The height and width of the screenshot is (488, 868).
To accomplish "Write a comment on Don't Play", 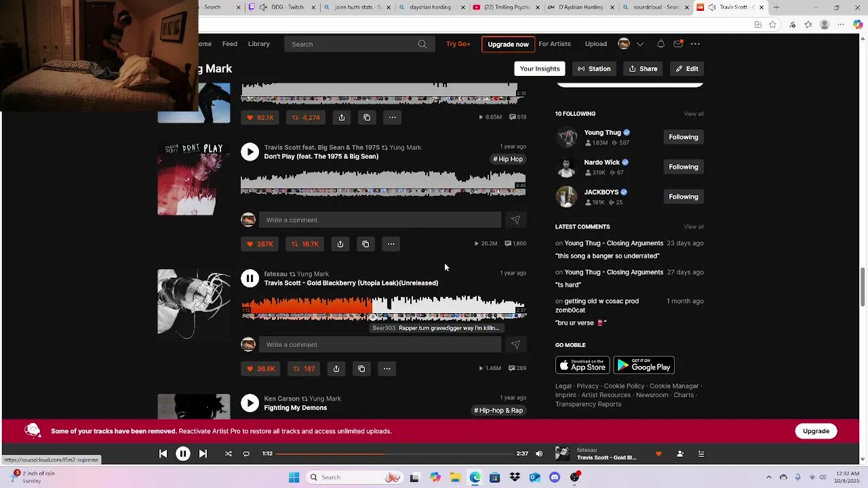I will click(x=380, y=220).
